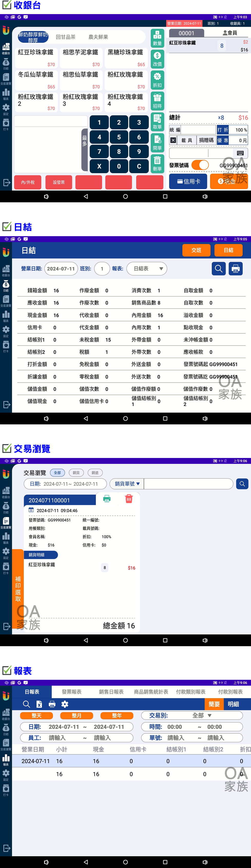Click the X checkbox beside 載具
Viewport: 251px width, 868px height.
(173, 140)
